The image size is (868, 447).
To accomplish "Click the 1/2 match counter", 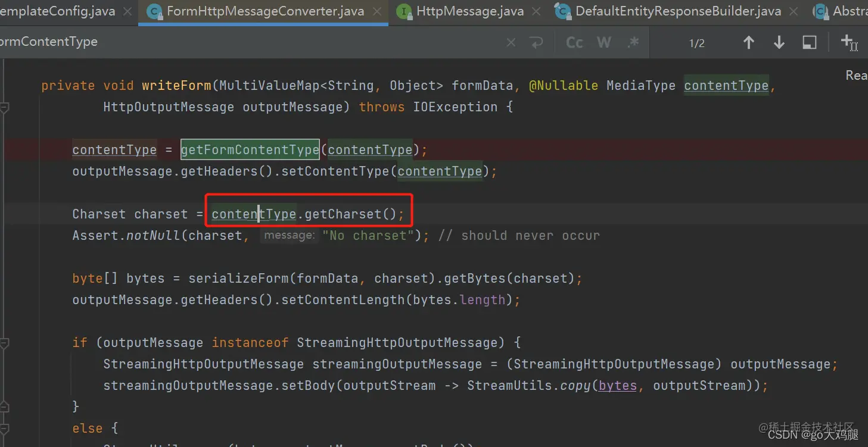I will 697,43.
